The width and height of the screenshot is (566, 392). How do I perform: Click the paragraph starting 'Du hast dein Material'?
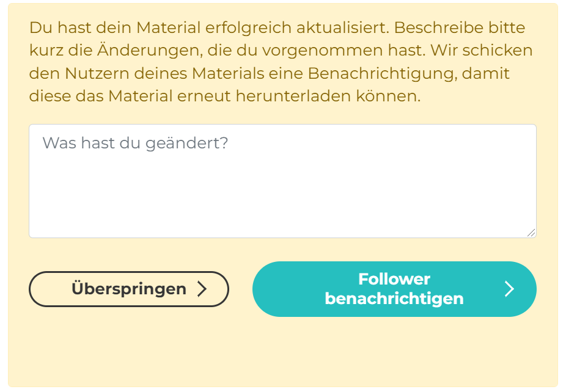pyautogui.click(x=277, y=62)
